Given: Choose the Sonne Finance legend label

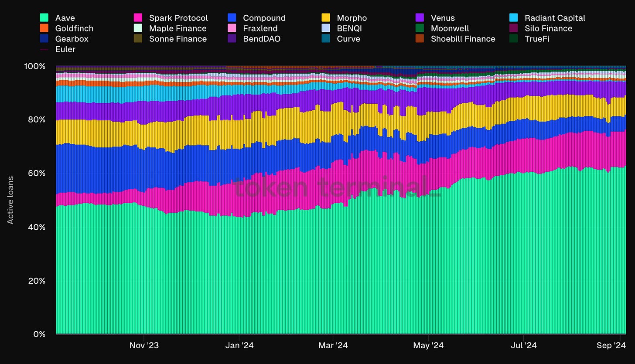Looking at the screenshot, I should pos(178,39).
